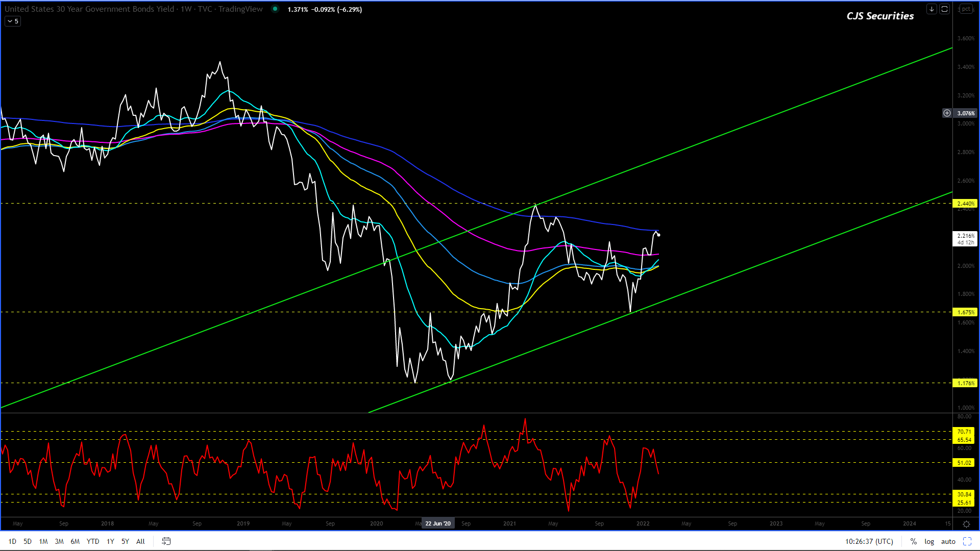Maximize the chart pane icon
The width and height of the screenshot is (980, 551).
pos(944,9)
